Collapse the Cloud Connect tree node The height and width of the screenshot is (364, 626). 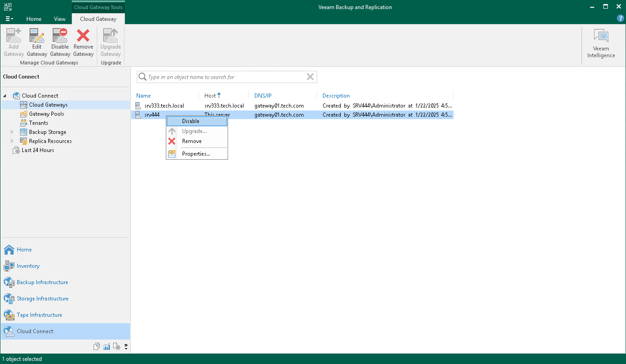5,95
